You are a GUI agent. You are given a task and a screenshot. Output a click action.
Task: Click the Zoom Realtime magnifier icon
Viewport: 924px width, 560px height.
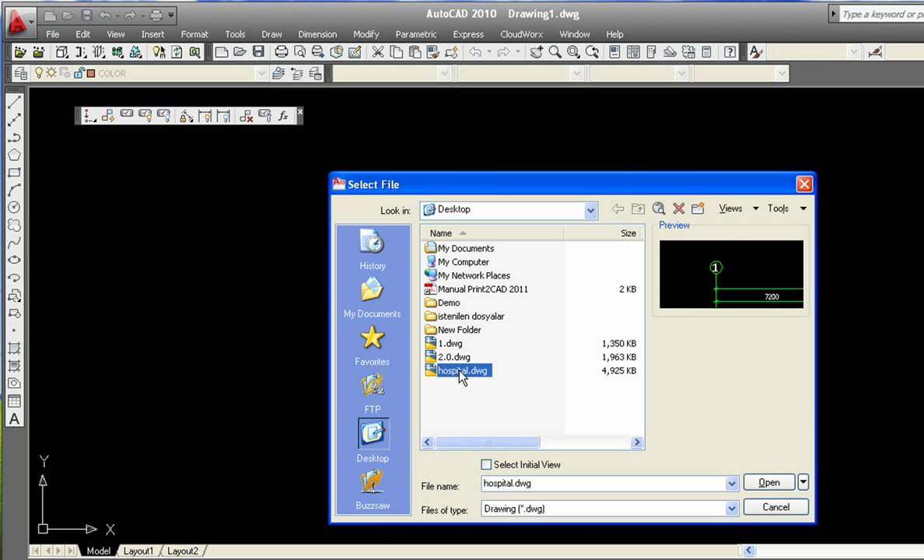click(555, 52)
